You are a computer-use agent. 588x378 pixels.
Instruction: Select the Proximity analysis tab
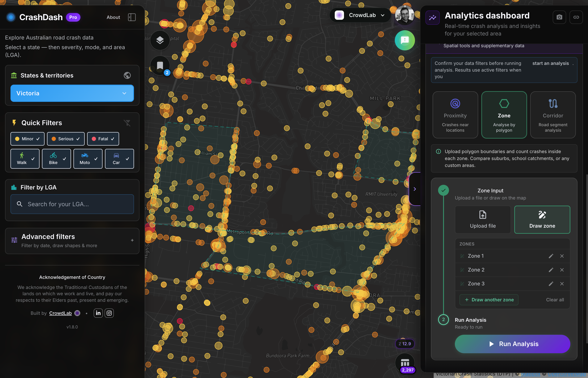(455, 115)
